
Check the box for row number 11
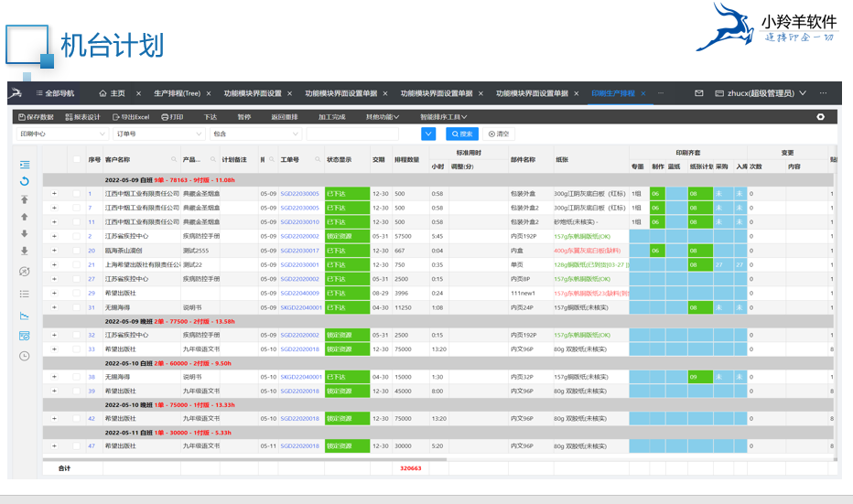76,222
